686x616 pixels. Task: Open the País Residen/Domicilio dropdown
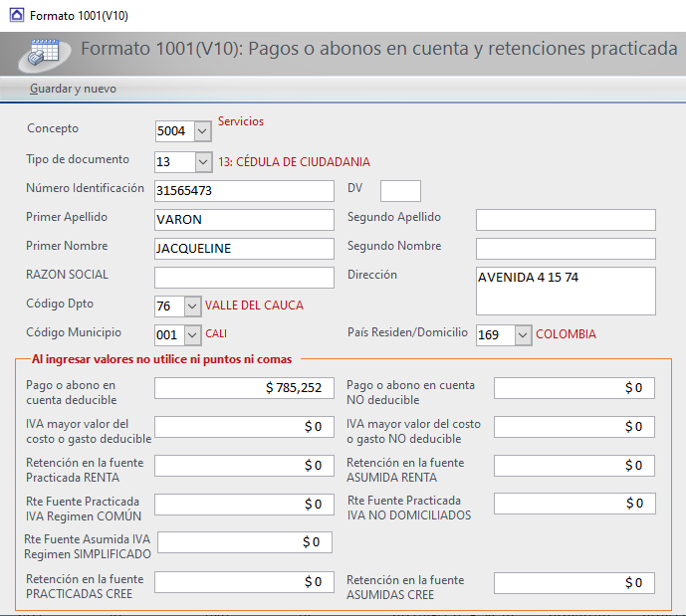(x=523, y=335)
